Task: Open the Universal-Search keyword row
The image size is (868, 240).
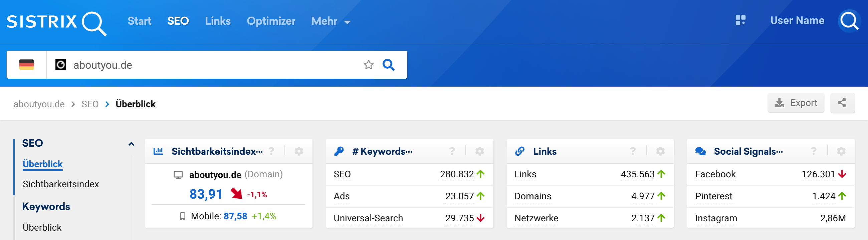Action: point(368,218)
